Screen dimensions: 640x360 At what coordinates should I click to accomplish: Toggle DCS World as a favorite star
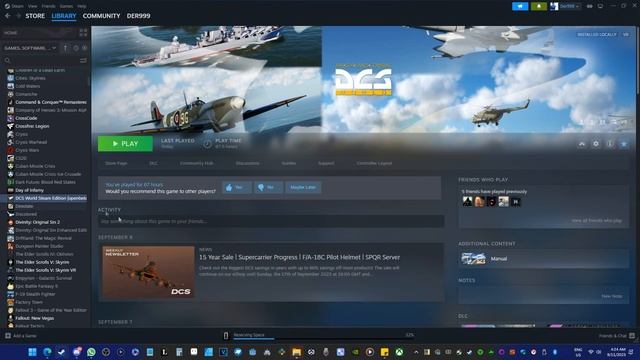click(624, 144)
